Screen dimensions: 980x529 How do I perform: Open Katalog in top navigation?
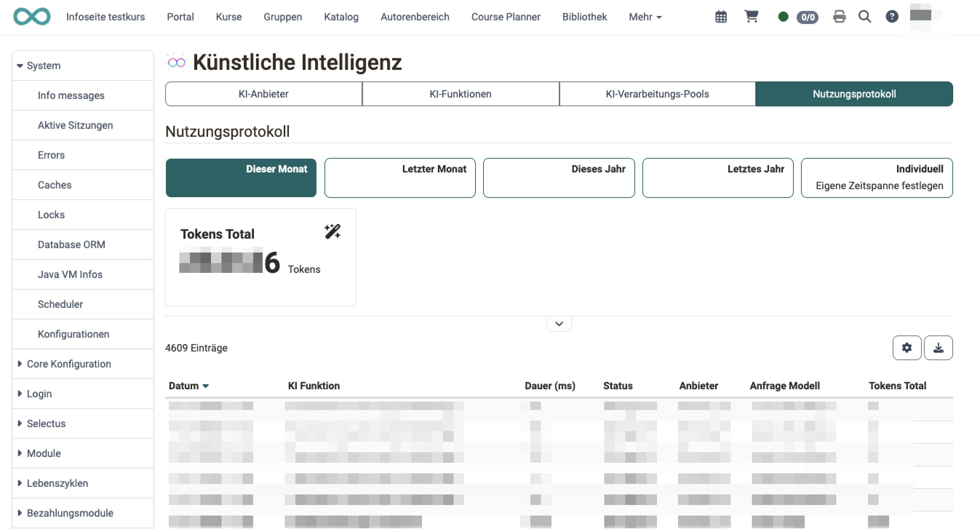tap(341, 17)
